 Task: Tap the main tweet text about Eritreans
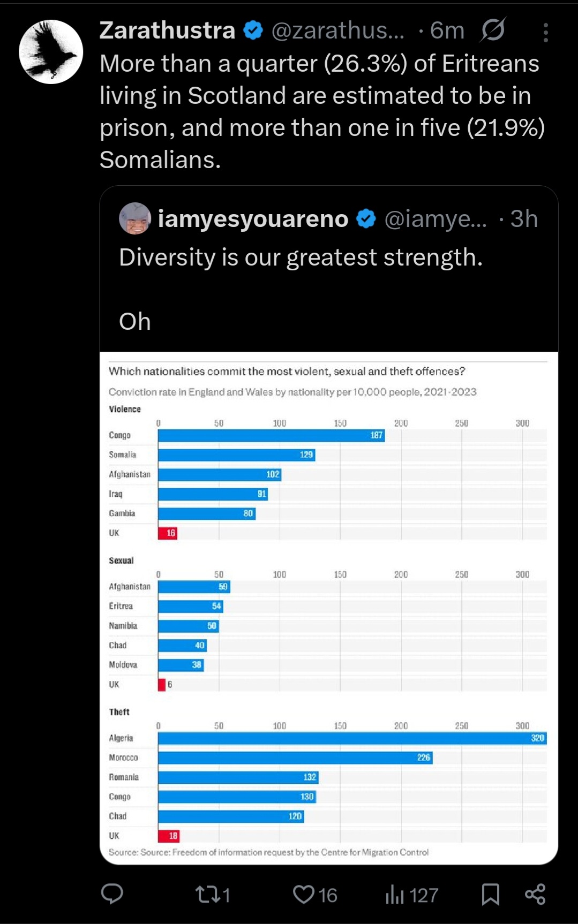click(321, 111)
